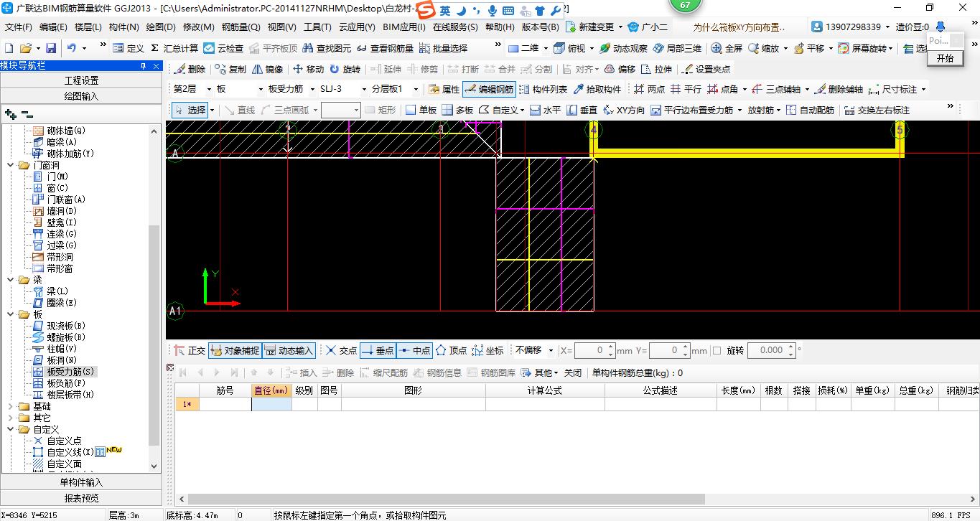Viewport: 980px width, 521px height.
Task: Start 动态观察 dynamic observe view
Action: (x=623, y=48)
